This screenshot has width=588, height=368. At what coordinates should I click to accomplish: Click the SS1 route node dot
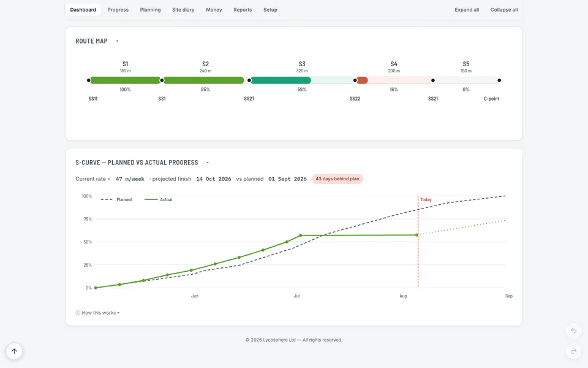[162, 80]
